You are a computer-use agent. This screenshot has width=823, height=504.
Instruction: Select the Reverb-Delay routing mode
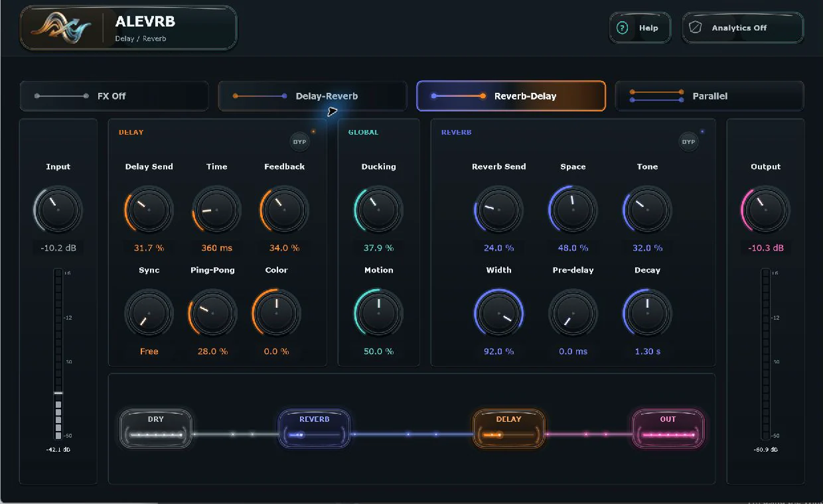click(x=511, y=96)
